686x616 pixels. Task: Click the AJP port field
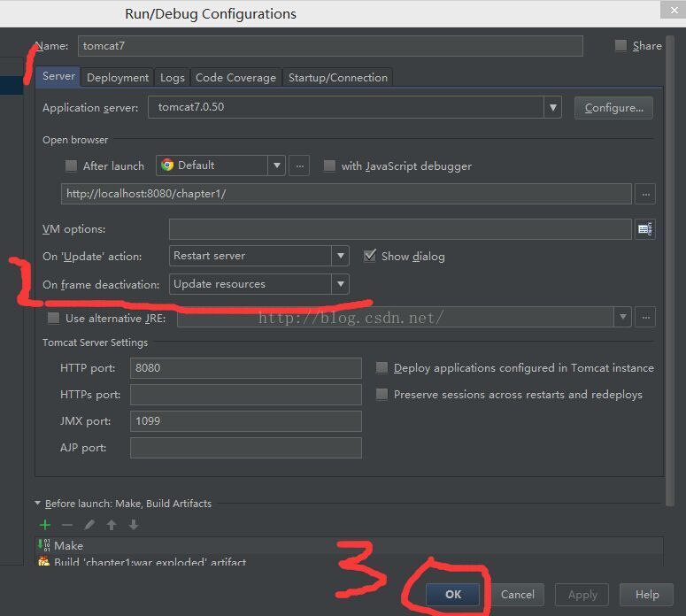tap(246, 448)
